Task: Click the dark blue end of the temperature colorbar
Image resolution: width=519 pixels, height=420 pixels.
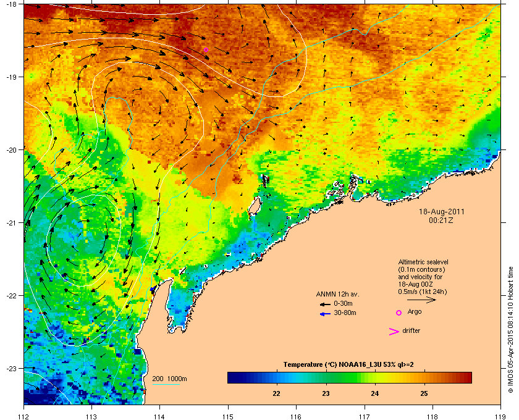Action: pos(234,377)
